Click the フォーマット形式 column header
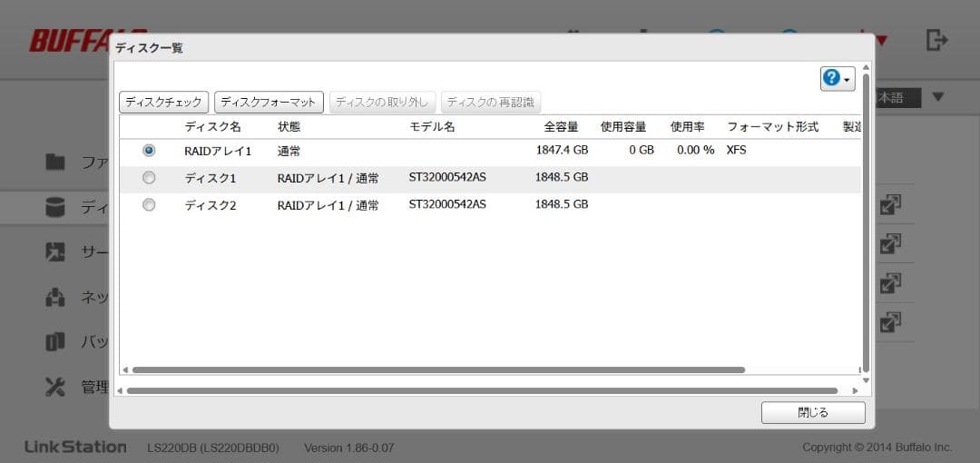 pyautogui.click(x=772, y=127)
